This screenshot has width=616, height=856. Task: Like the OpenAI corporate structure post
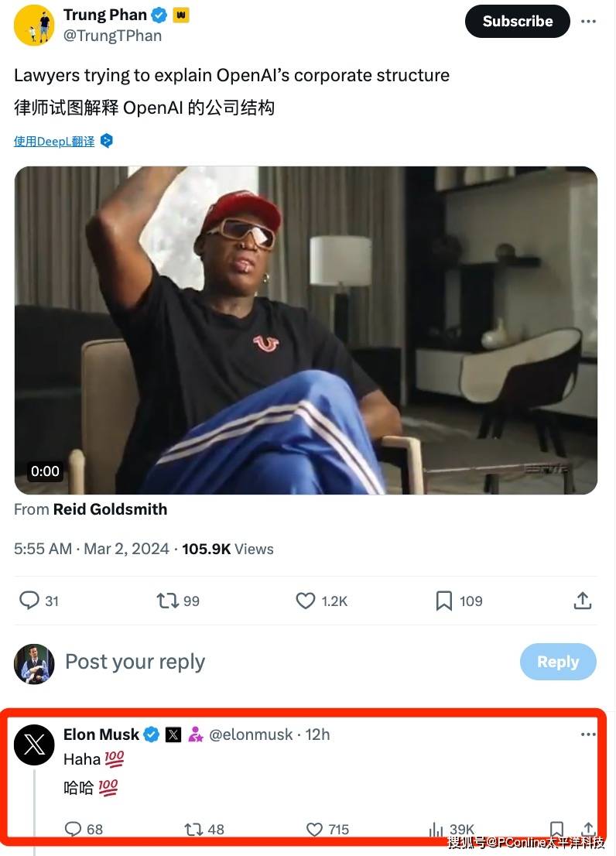(x=306, y=601)
